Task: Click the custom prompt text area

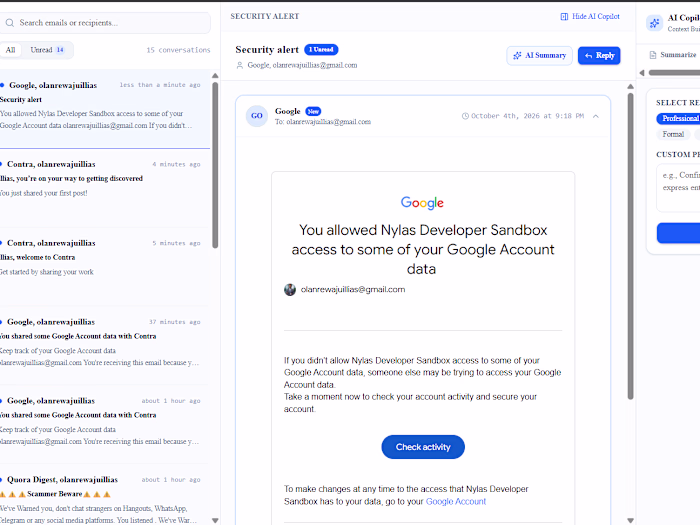Action: pos(678,188)
